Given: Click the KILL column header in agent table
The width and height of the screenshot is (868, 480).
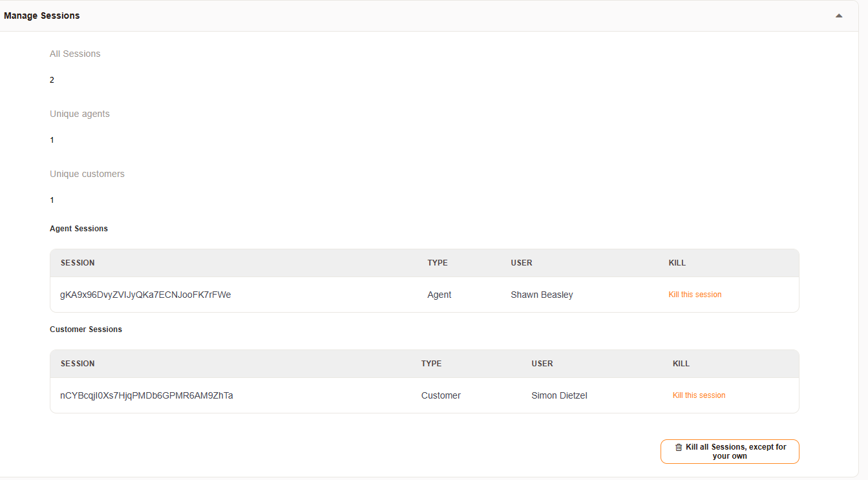Looking at the screenshot, I should tap(677, 263).
